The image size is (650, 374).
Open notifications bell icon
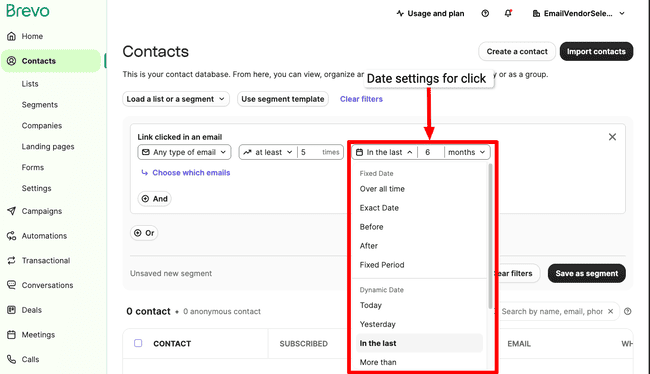click(x=508, y=14)
